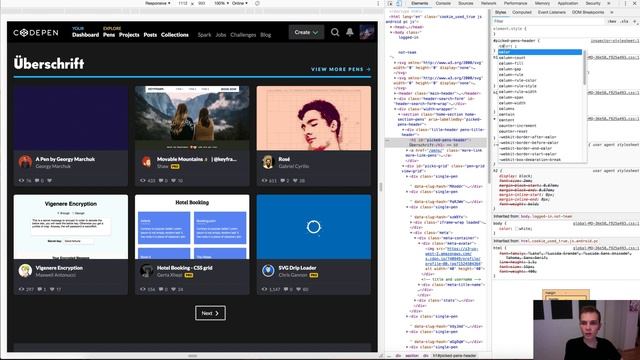
Task: Toggle the inspect element picker in DevTools
Action: click(390, 3)
